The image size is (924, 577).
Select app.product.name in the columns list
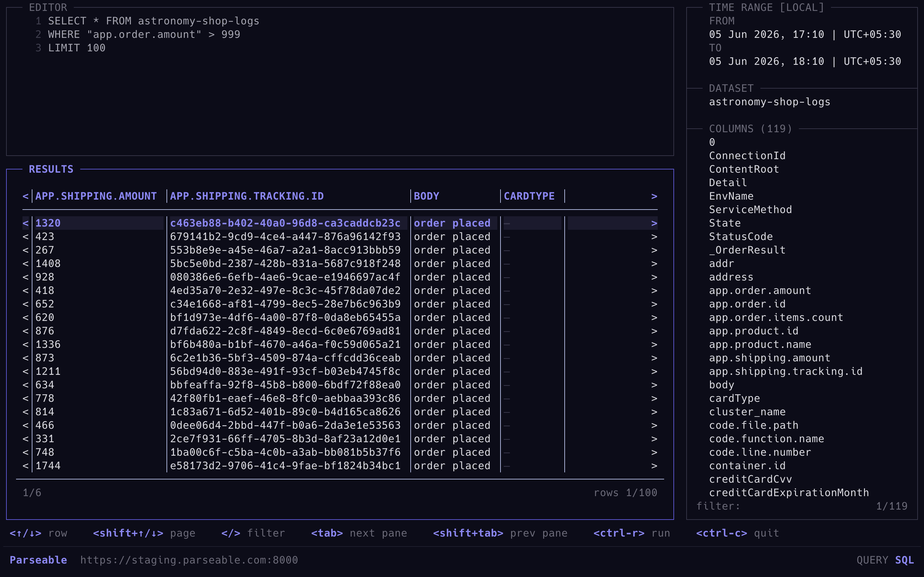coord(760,345)
